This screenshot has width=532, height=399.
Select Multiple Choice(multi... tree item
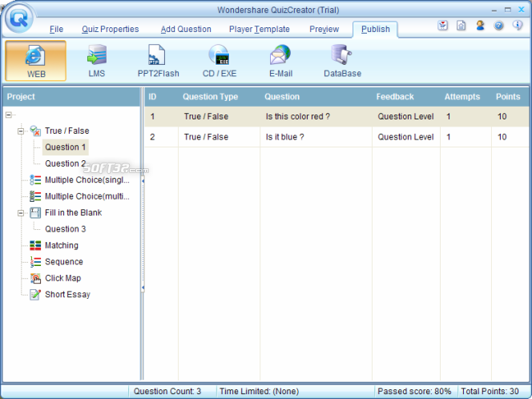click(87, 196)
